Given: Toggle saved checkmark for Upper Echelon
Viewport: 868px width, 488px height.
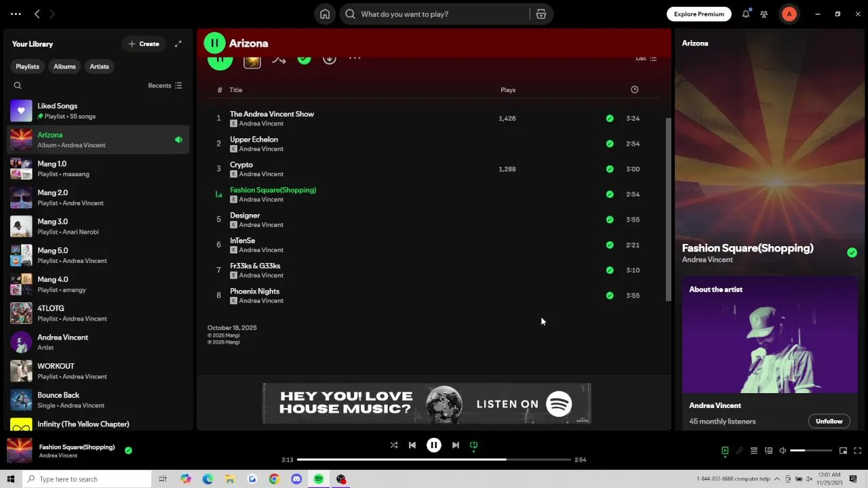Looking at the screenshot, I should (x=610, y=144).
